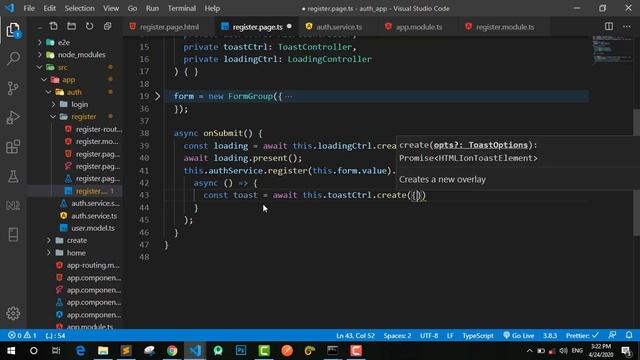640x360 pixels.
Task: Open the Explorer view in activity bar
Action: point(13,30)
